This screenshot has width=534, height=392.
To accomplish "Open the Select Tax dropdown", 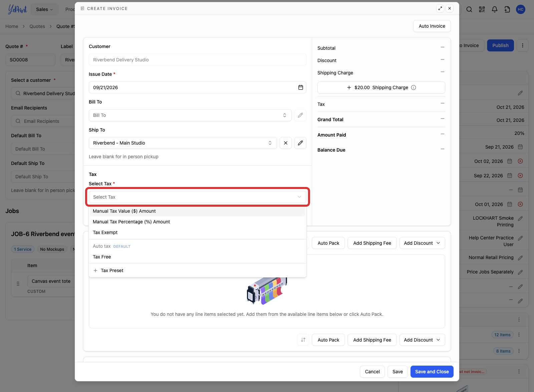I will pos(198,197).
